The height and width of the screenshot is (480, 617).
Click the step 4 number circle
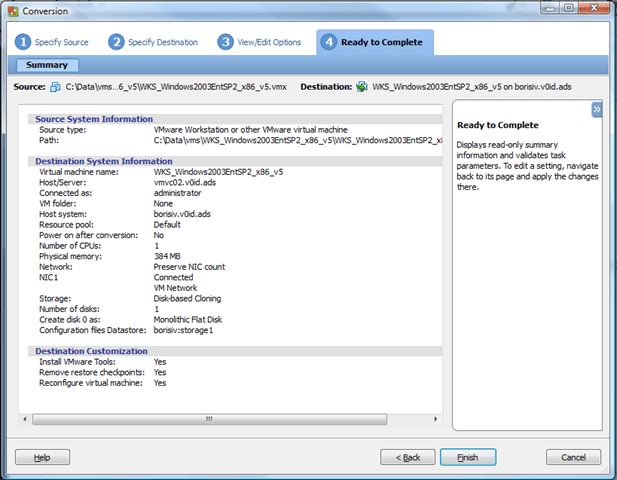pyautogui.click(x=329, y=42)
